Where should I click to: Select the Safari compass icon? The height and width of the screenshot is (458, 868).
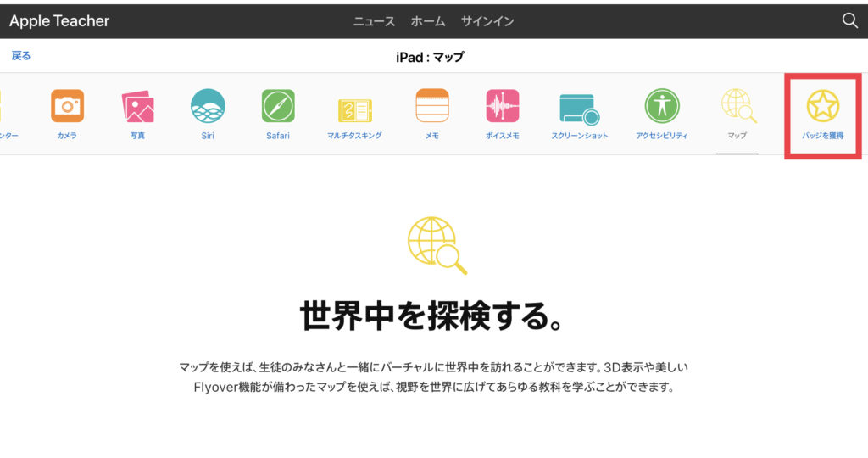click(278, 107)
